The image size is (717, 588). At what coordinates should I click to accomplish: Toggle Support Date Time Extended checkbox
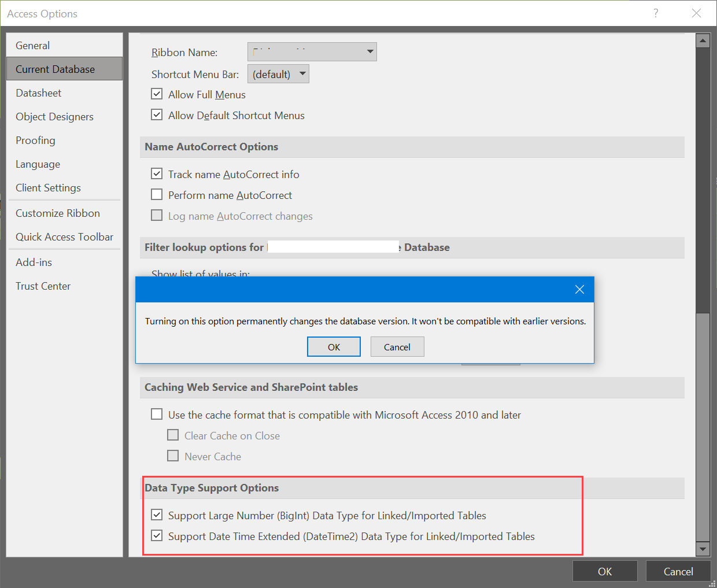click(157, 535)
